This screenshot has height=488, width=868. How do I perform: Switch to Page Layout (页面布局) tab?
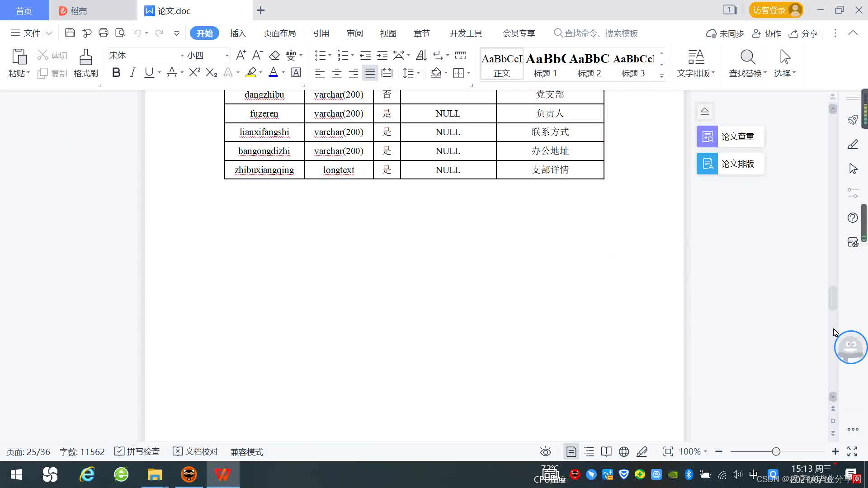click(279, 33)
